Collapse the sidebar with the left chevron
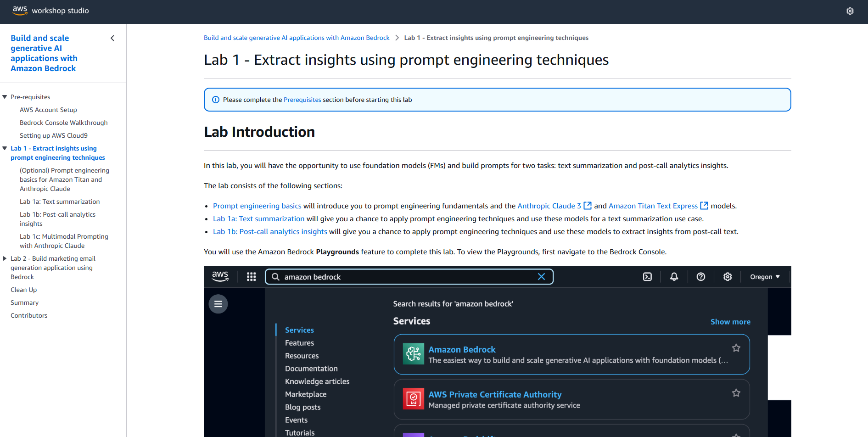Viewport: 868px width, 437px height. click(112, 38)
